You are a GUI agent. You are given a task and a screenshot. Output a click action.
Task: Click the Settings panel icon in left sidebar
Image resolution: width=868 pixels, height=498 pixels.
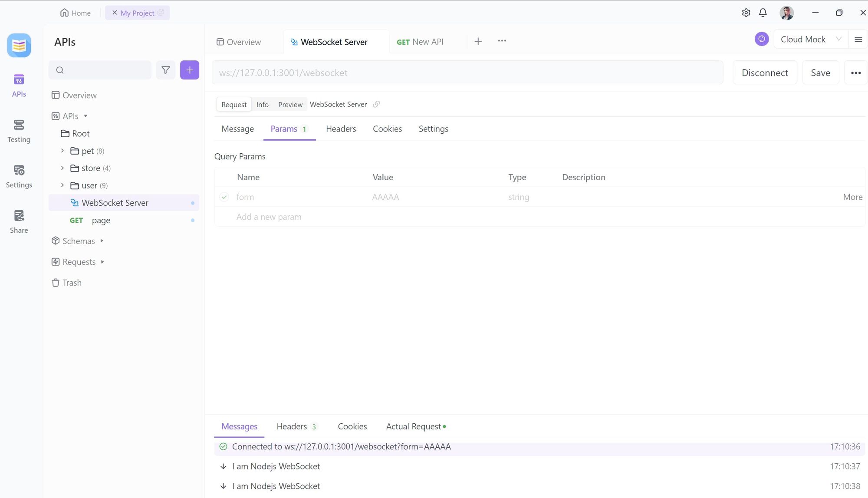[x=19, y=175]
